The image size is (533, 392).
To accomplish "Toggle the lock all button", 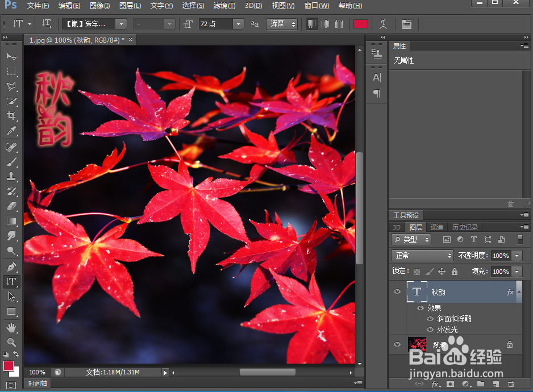I will (x=455, y=272).
